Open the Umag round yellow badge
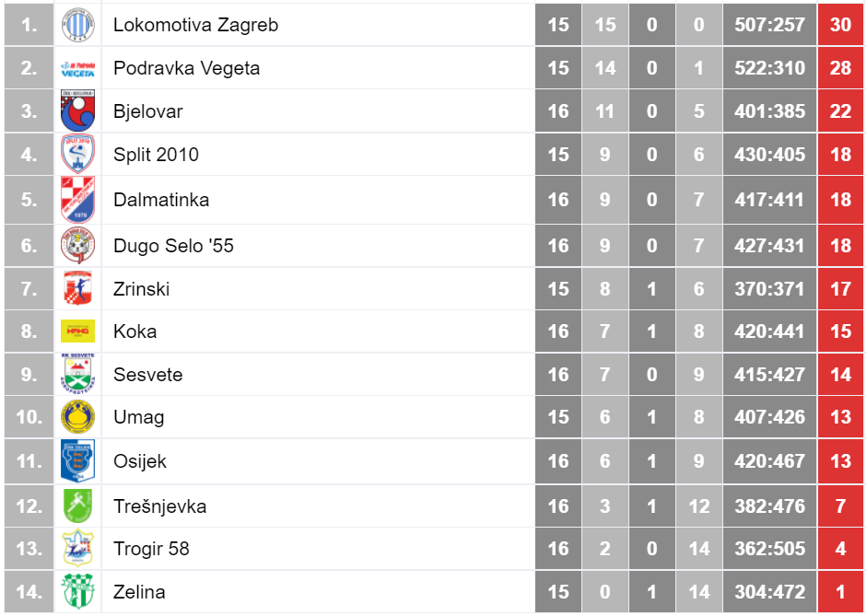Screen dimensions: 867x616 [x=77, y=416]
